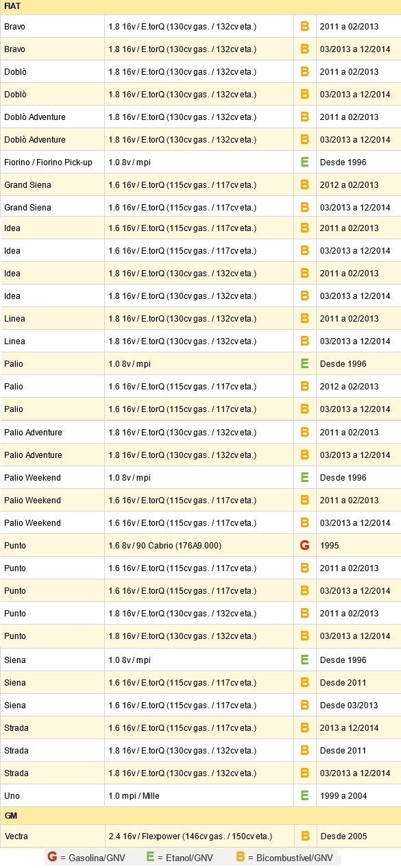Click the B fuel icon in Vectra row
Viewport: 401px width, 868px height.
click(x=304, y=836)
